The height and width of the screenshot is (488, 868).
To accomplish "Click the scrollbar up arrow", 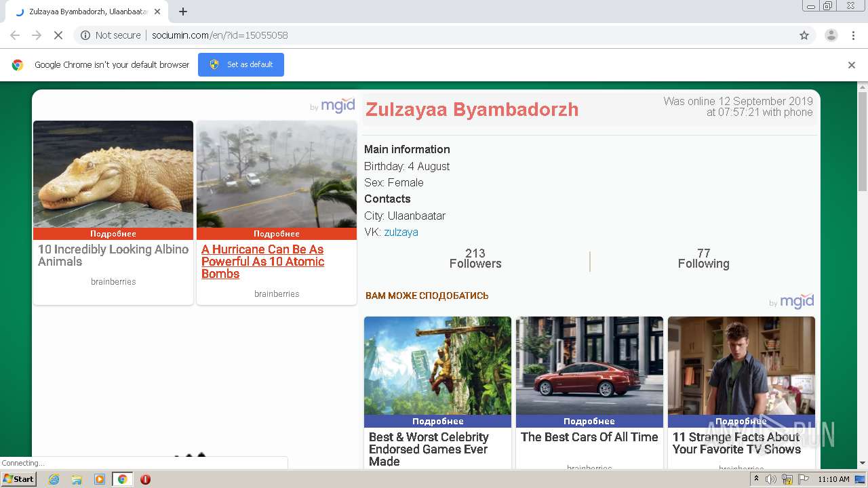I will [x=863, y=87].
